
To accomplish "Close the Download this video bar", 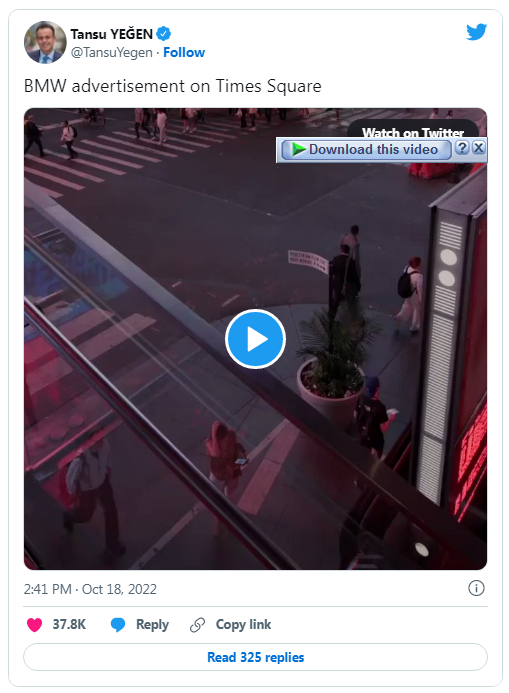I will tap(479, 148).
